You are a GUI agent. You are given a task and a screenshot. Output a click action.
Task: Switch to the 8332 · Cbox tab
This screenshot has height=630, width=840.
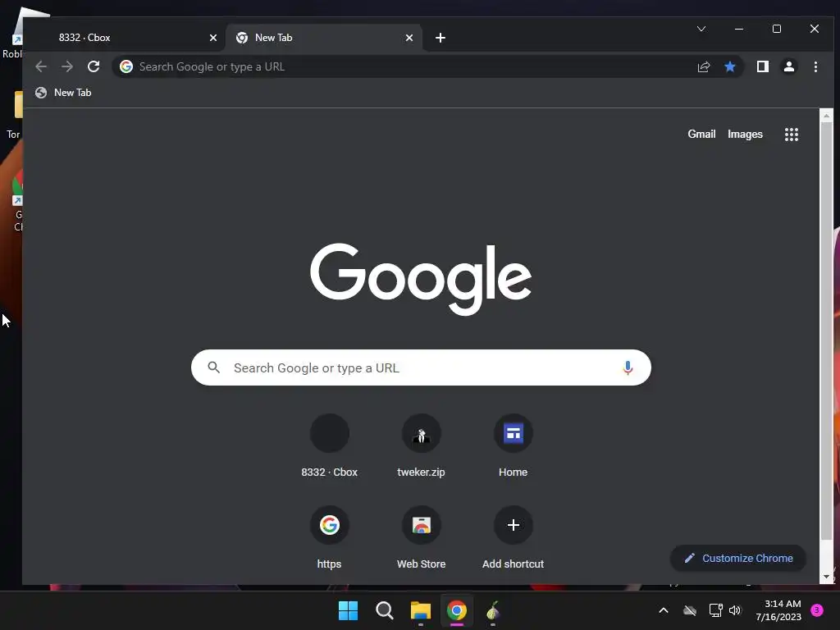click(x=126, y=38)
